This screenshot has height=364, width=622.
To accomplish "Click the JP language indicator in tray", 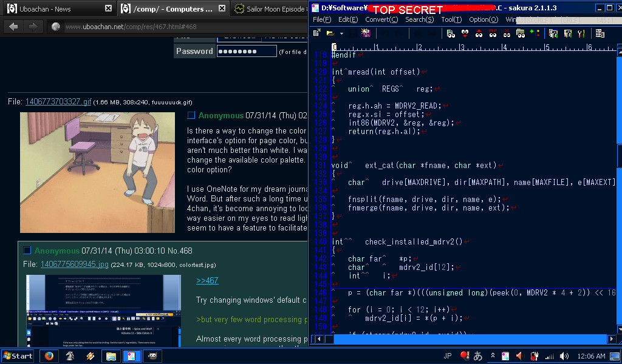I will click(448, 356).
